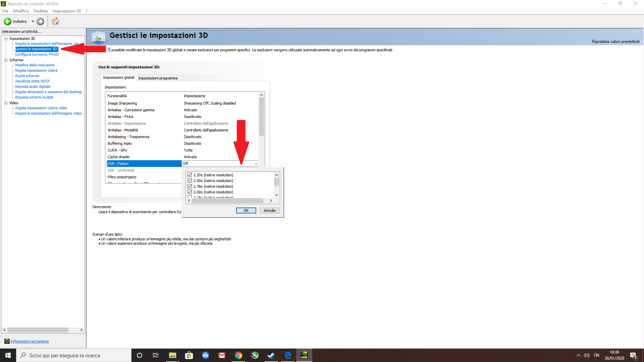Launch Steam from taskbar
644x362 pixels.
tap(271, 355)
